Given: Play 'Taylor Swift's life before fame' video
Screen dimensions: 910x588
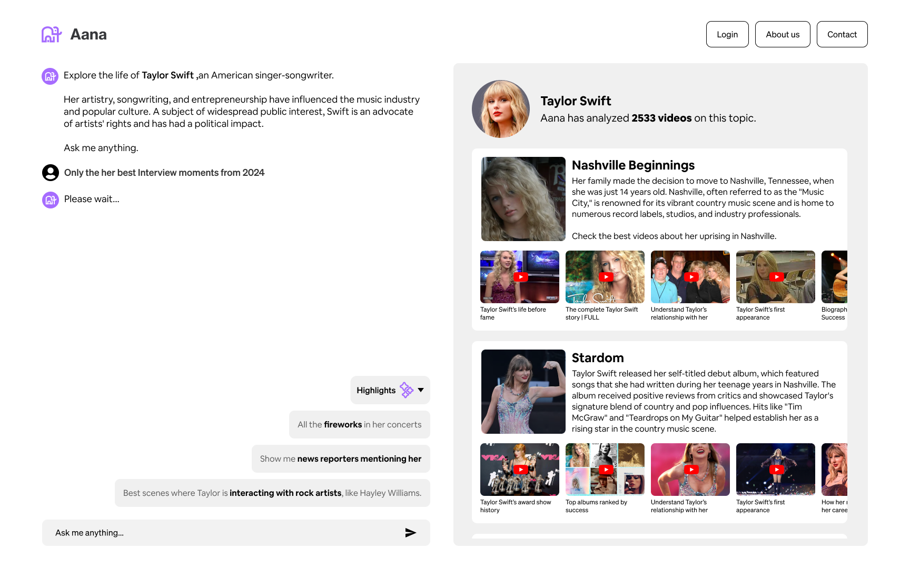Looking at the screenshot, I should pyautogui.click(x=520, y=277).
